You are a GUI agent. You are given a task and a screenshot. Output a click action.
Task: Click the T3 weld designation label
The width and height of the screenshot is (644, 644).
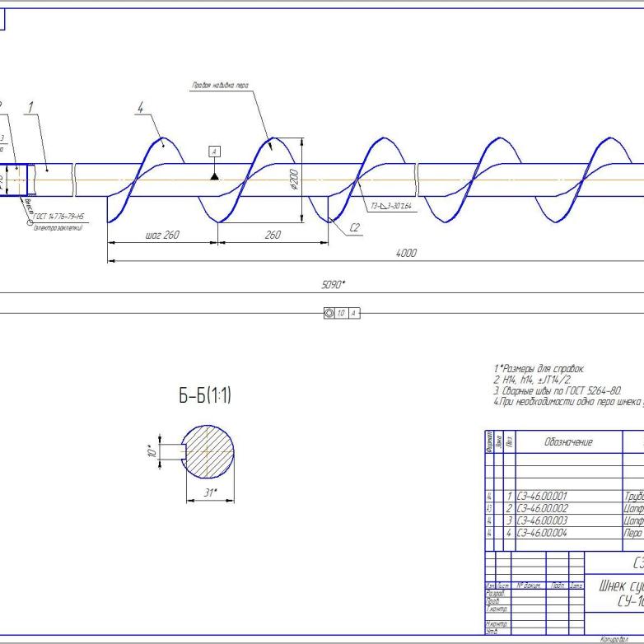click(x=391, y=206)
